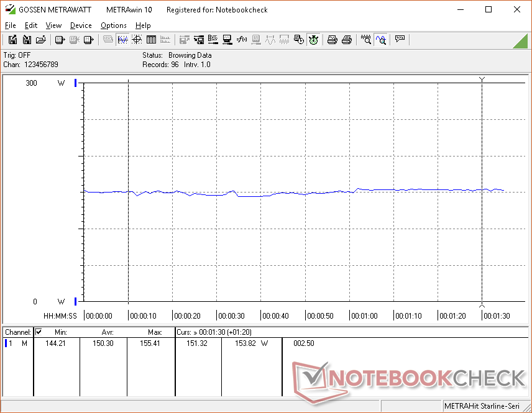Toggle the checkbox beside Channel header
This screenshot has height=413, width=532.
(39, 332)
